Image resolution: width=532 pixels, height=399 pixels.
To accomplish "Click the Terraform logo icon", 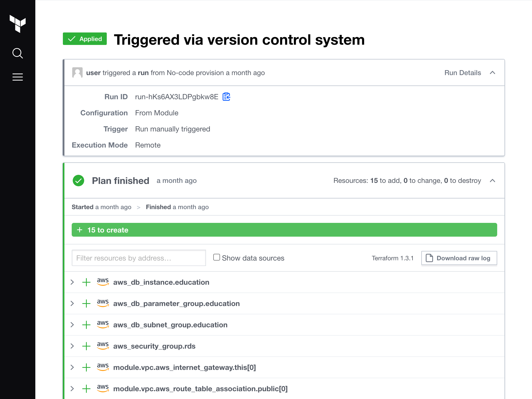I will (x=18, y=24).
